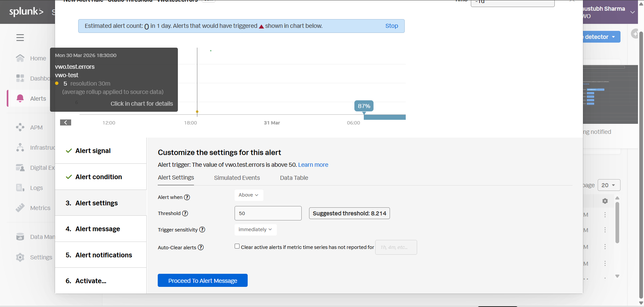Click the table scrollbar up arrow

[x=617, y=198]
